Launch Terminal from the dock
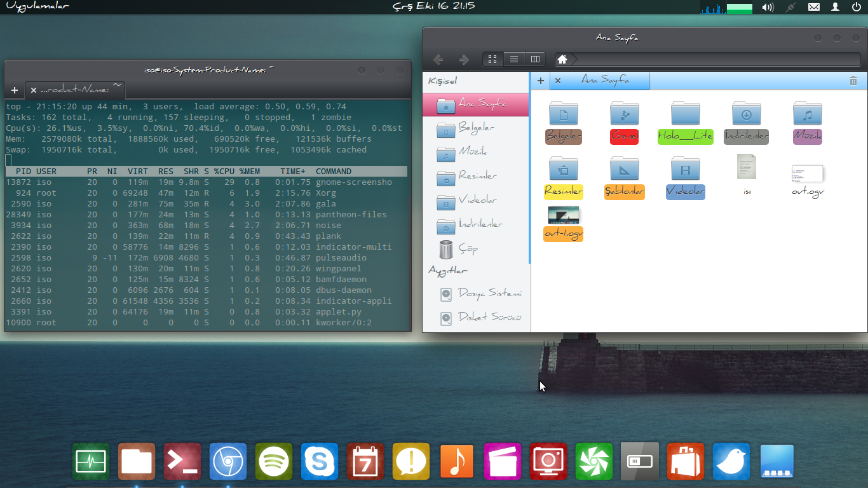The image size is (868, 488). [182, 461]
